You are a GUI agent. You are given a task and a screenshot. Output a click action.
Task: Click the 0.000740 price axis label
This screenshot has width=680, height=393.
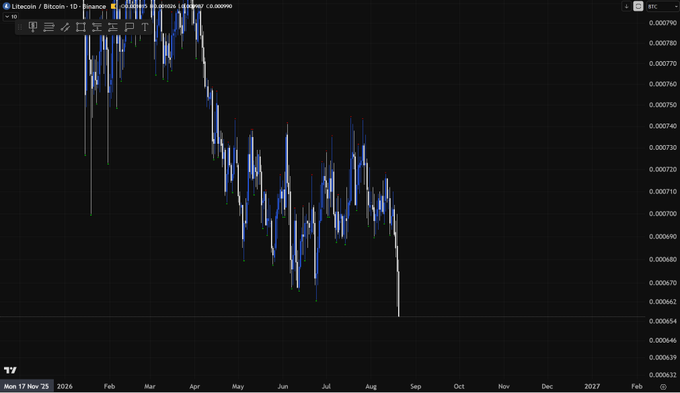point(663,126)
